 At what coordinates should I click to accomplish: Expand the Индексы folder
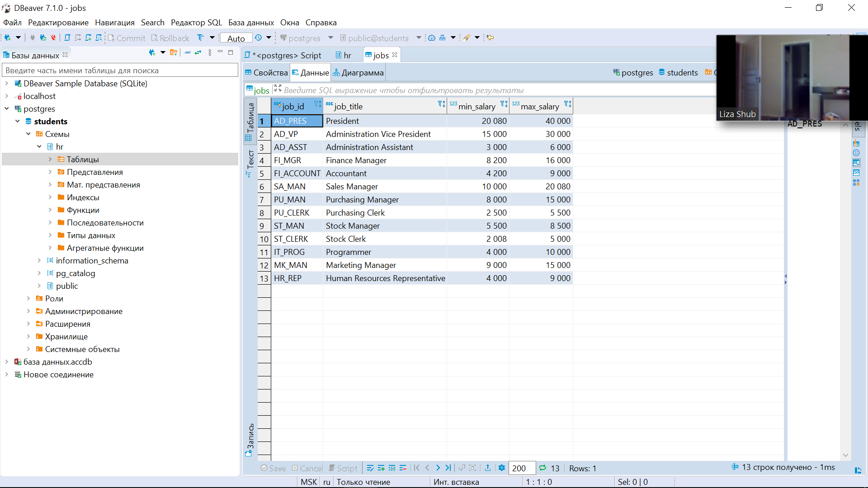[x=50, y=197]
